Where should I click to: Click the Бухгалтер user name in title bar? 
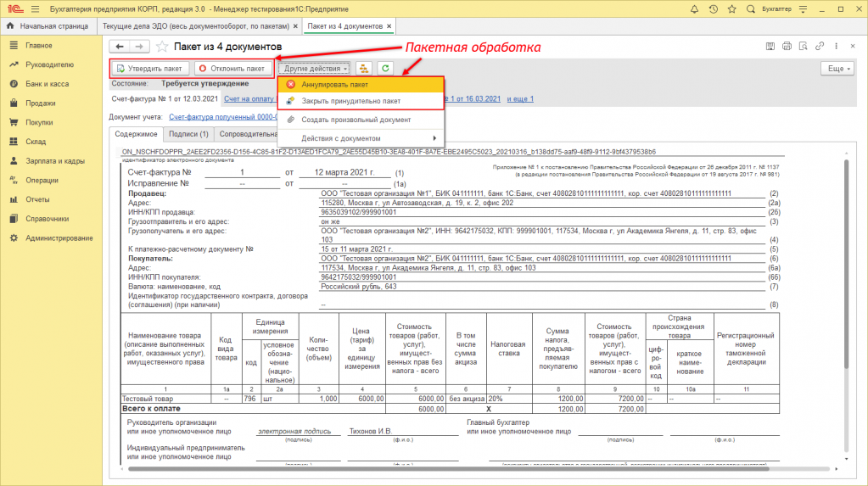coord(776,8)
